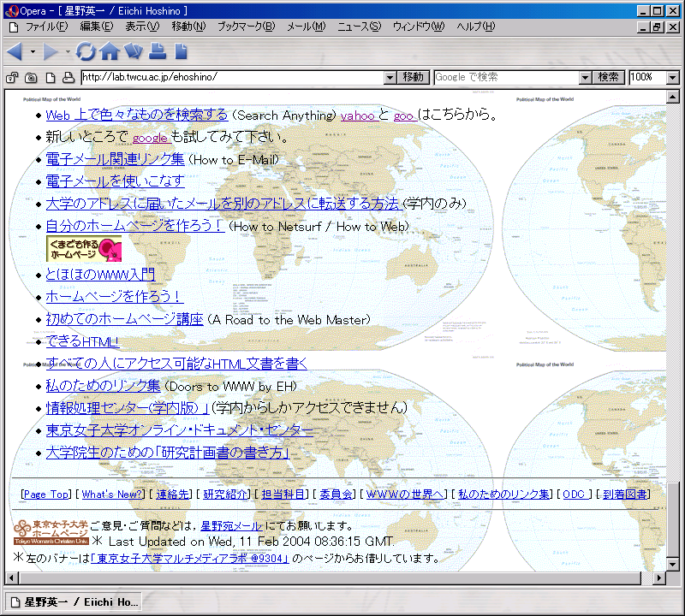Click the 東京女子大学ホームページ banner logo
This screenshot has height=616, width=685.
(51, 532)
